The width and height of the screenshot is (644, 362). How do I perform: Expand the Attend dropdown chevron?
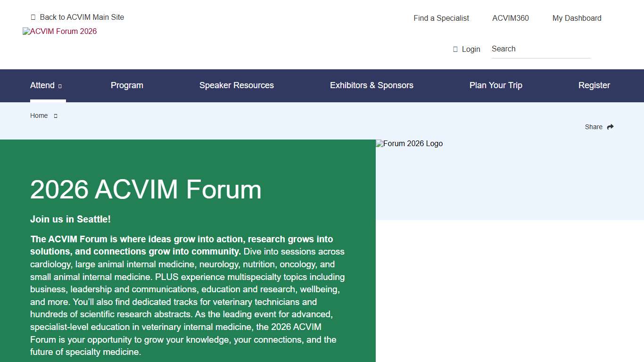tap(60, 86)
